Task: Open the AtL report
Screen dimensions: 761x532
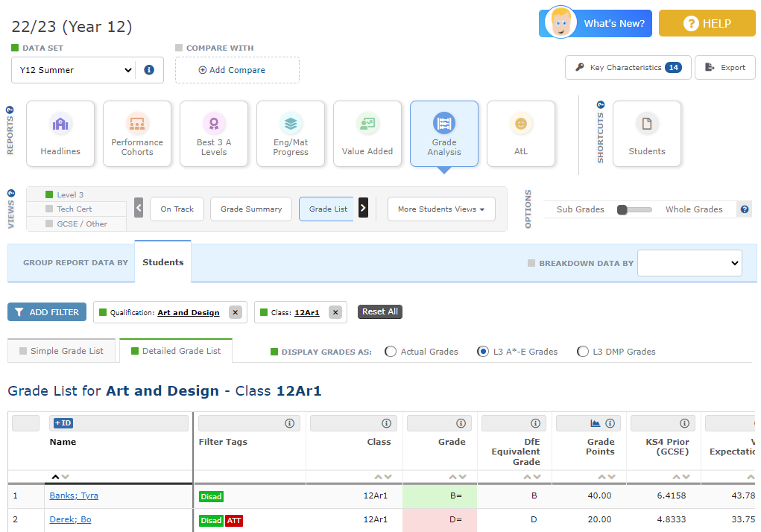Action: point(521,134)
